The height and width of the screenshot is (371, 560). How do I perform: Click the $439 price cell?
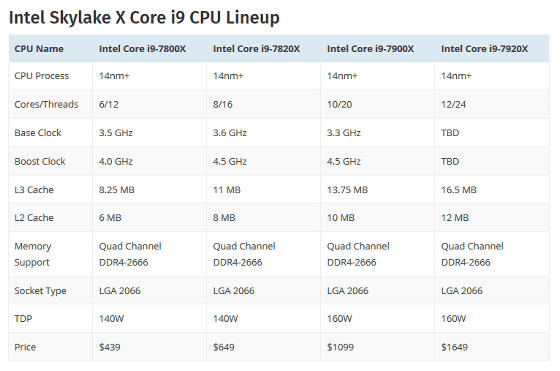pos(109,347)
